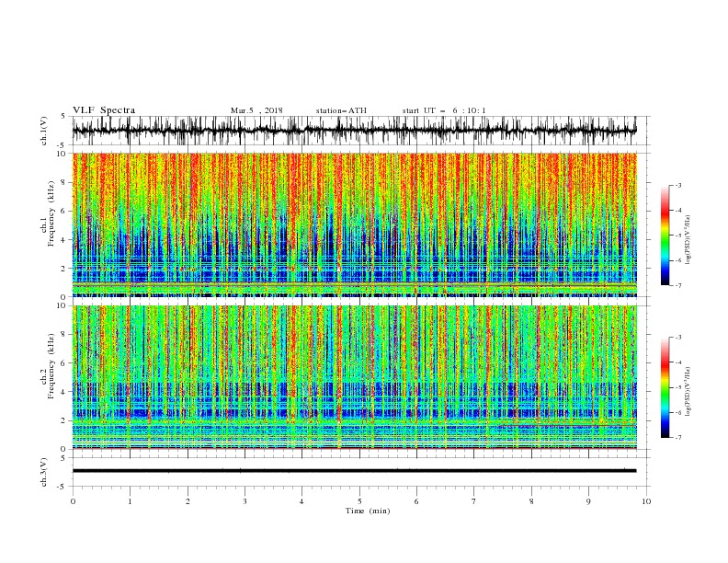Click time axis tick label "6"
Viewport: 728px width, 563px height.
pos(416,501)
